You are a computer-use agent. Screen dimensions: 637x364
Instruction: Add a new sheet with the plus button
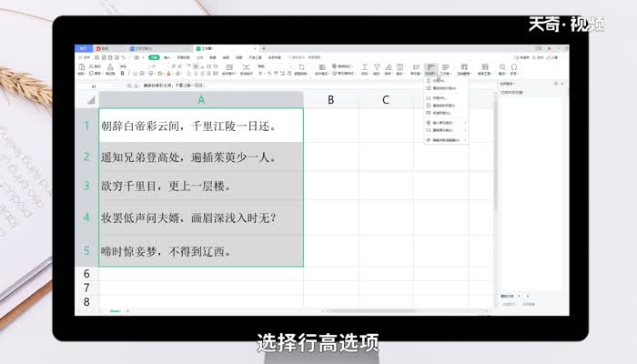click(x=127, y=311)
